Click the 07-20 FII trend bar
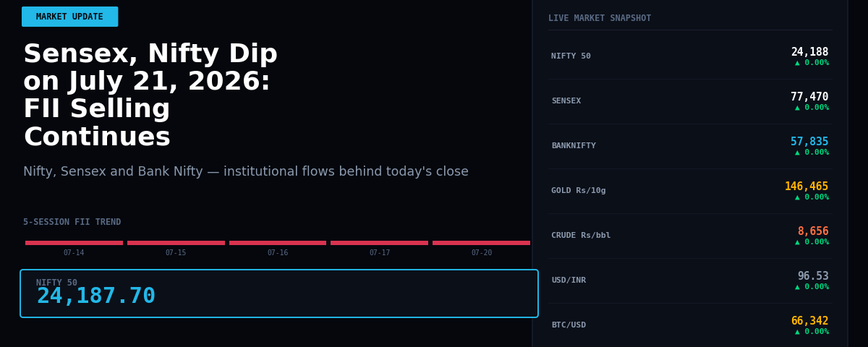This screenshot has width=868, height=347. tap(481, 243)
